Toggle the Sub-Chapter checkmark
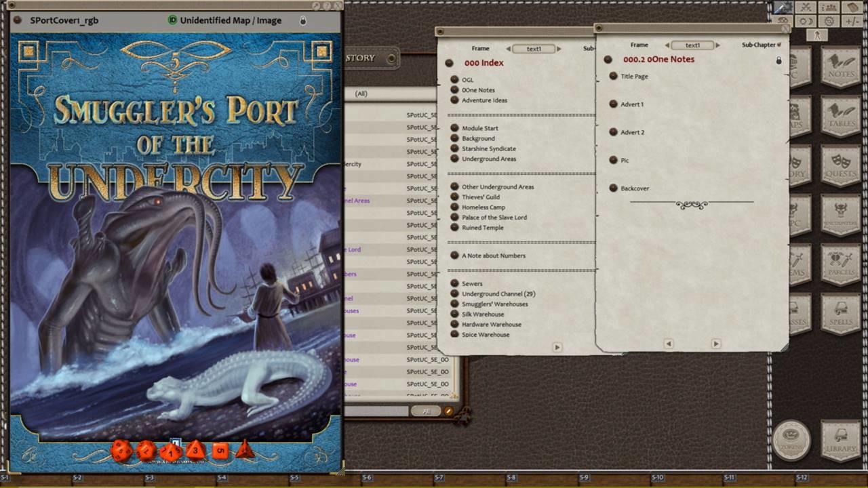868x488 pixels. (x=778, y=45)
